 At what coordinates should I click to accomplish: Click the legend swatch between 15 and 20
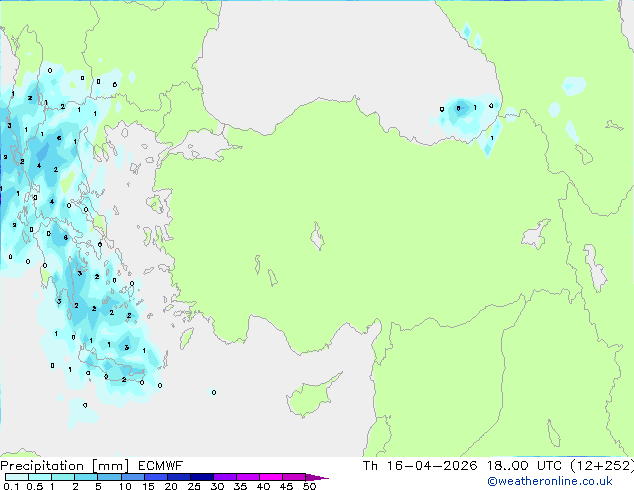click(155, 477)
